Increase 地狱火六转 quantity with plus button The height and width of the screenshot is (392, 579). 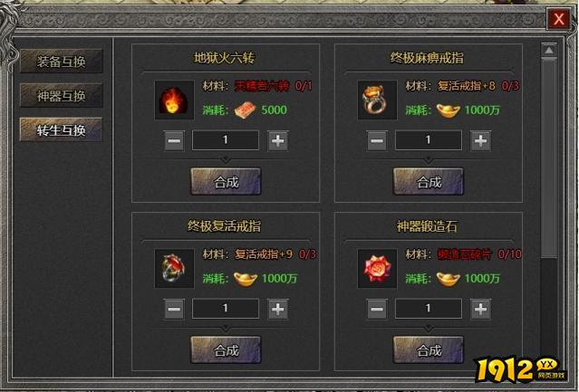tap(277, 140)
